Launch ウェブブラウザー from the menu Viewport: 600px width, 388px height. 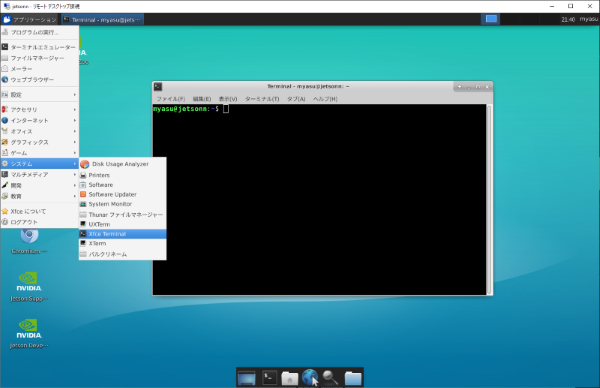point(40,80)
